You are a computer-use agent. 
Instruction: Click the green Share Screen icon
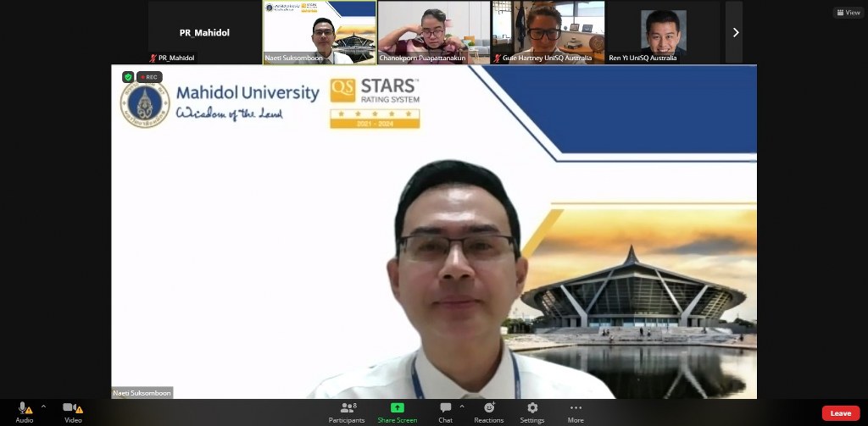click(397, 407)
